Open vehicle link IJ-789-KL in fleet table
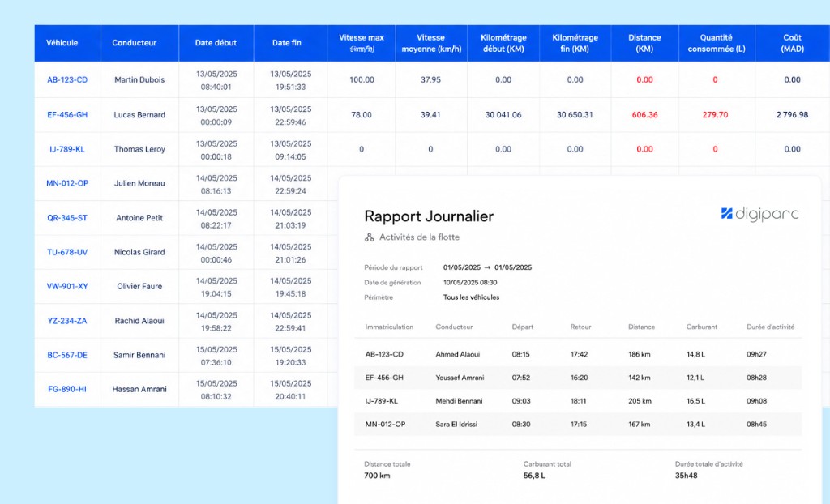830x504 pixels. coord(67,149)
